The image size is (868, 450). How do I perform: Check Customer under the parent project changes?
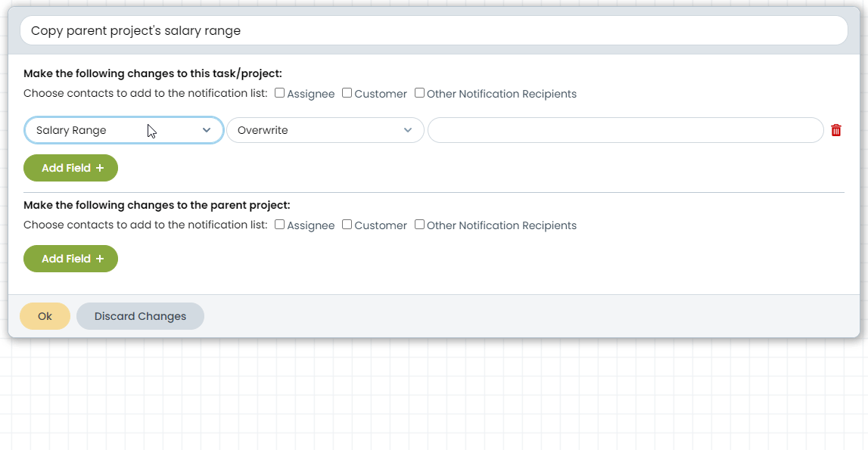coord(347,225)
